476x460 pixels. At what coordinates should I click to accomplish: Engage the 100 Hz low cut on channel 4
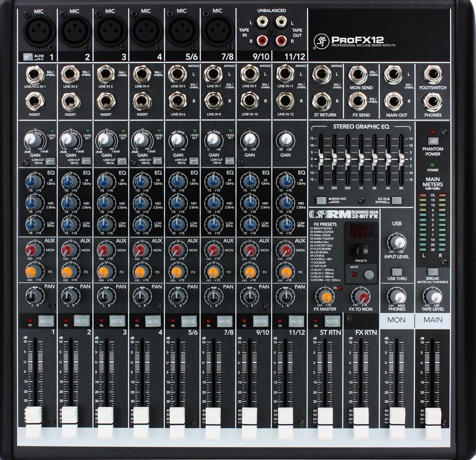[158, 161]
